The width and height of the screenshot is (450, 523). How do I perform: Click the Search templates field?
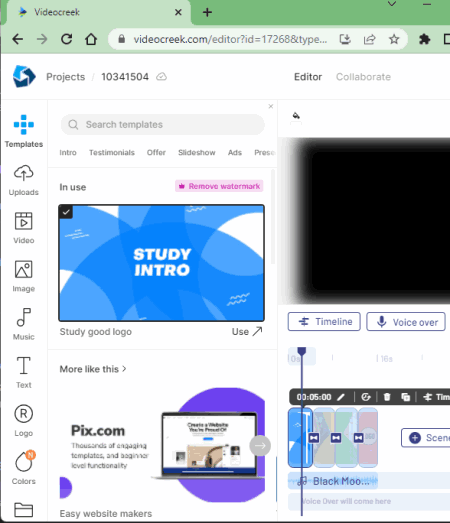coord(162,124)
